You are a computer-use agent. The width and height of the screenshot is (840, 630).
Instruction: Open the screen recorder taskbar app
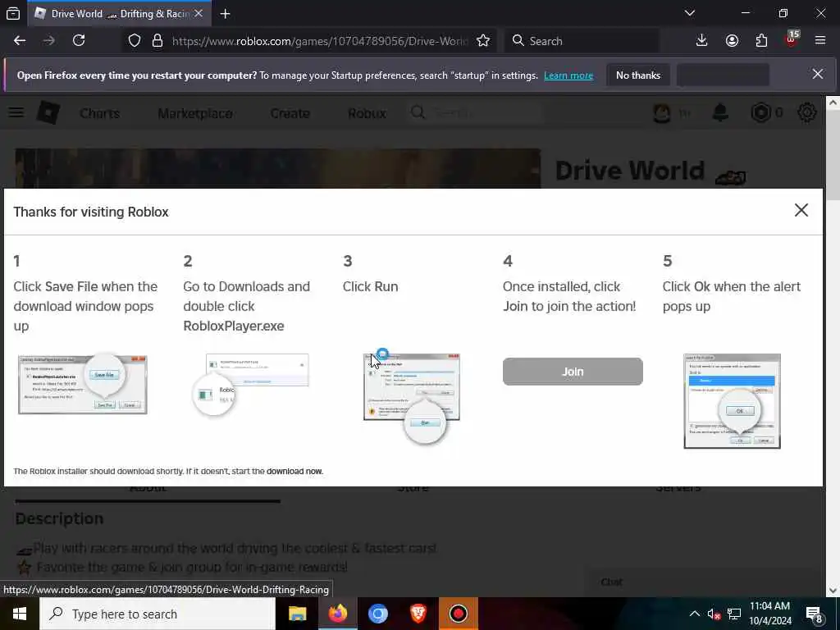coord(459,614)
